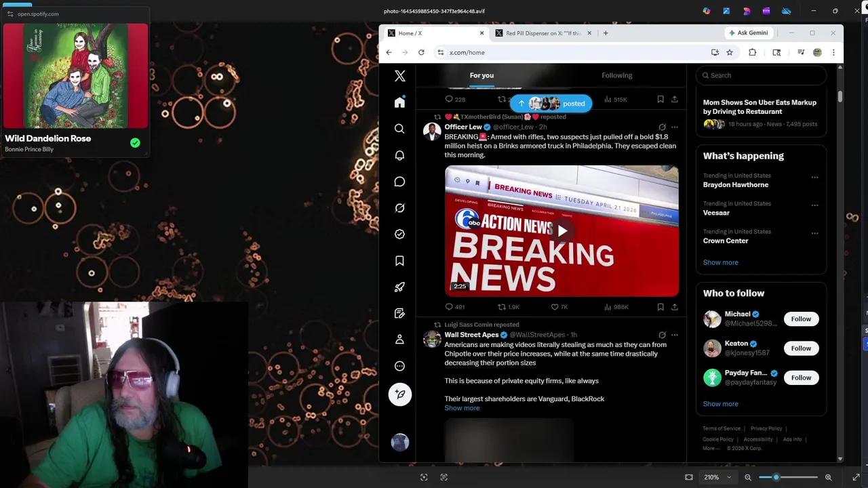The width and height of the screenshot is (868, 488).
Task: Click zoom in magnifier in photo viewer
Action: [828, 477]
